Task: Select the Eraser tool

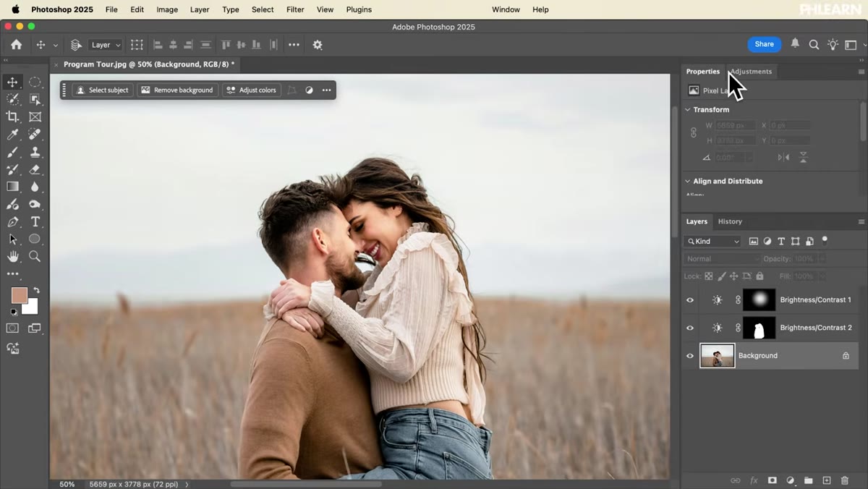Action: point(35,169)
